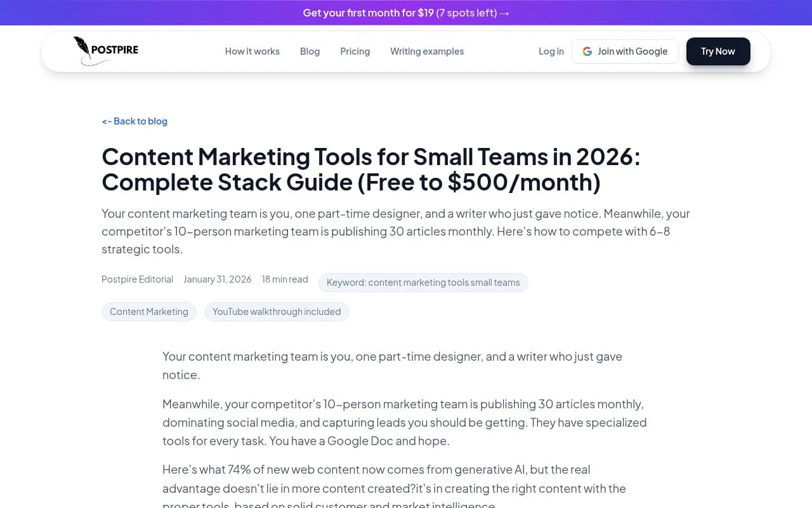Select the Postpire Editorial author name

(x=137, y=279)
